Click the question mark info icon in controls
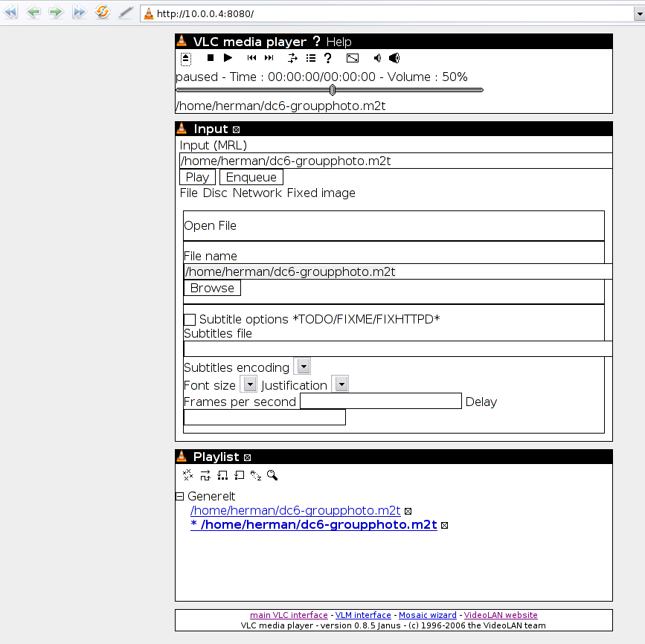The width and height of the screenshot is (645, 644). (328, 59)
